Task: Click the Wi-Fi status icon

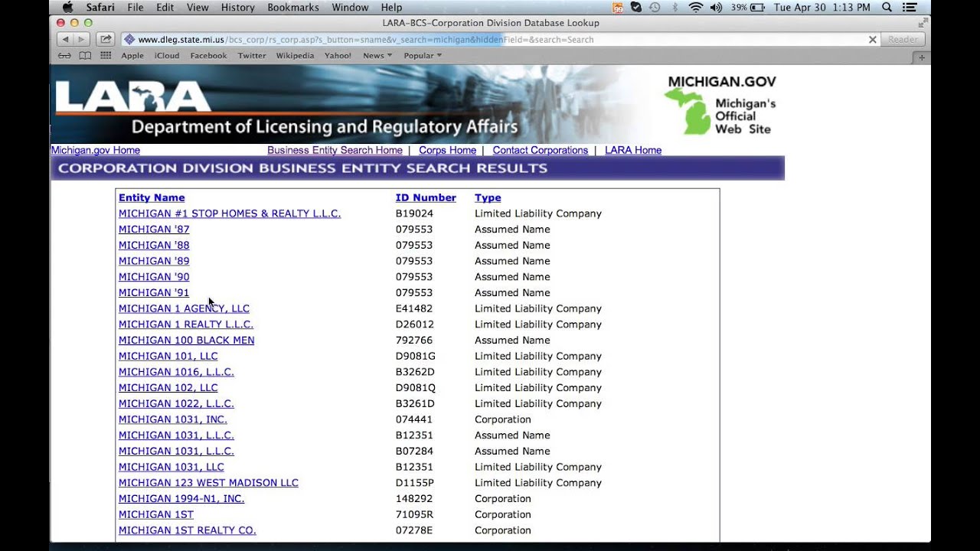Action: point(695,8)
